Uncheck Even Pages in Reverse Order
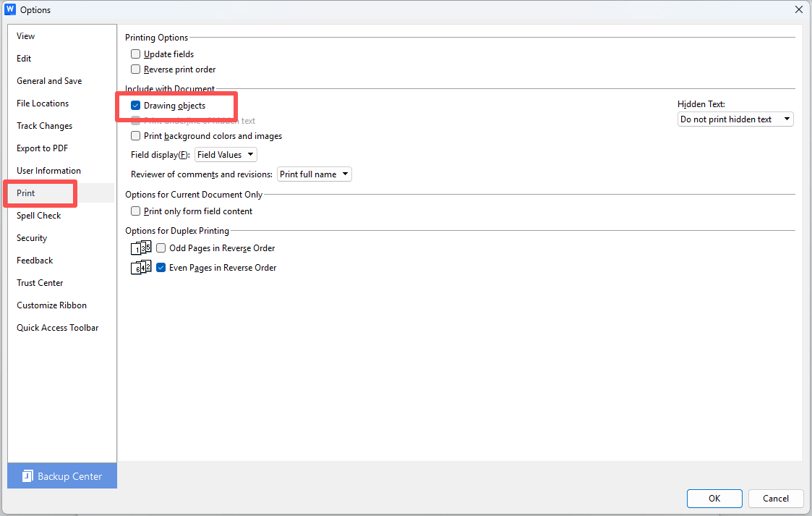Viewport: 812px width, 516px height. click(x=161, y=268)
